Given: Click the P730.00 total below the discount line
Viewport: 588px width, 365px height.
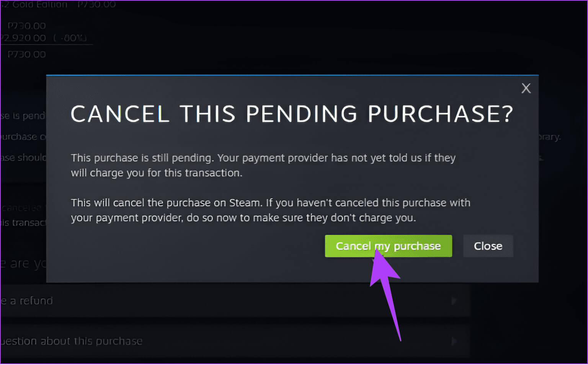Looking at the screenshot, I should click(x=27, y=54).
